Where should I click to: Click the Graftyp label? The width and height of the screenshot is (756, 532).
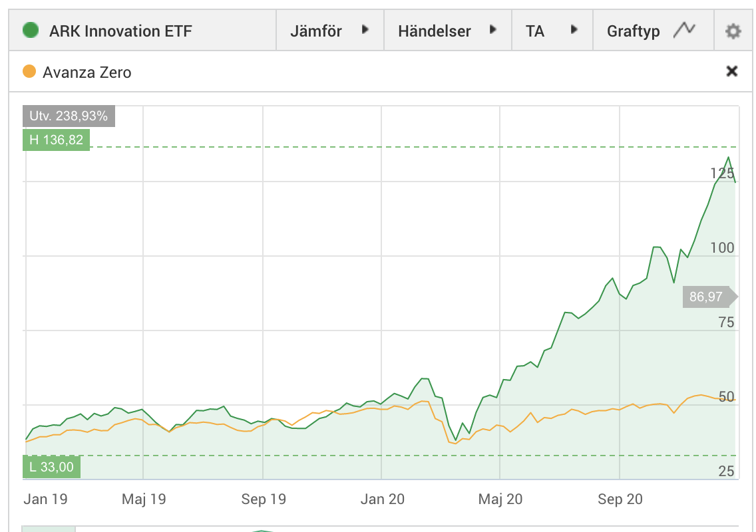(x=633, y=31)
